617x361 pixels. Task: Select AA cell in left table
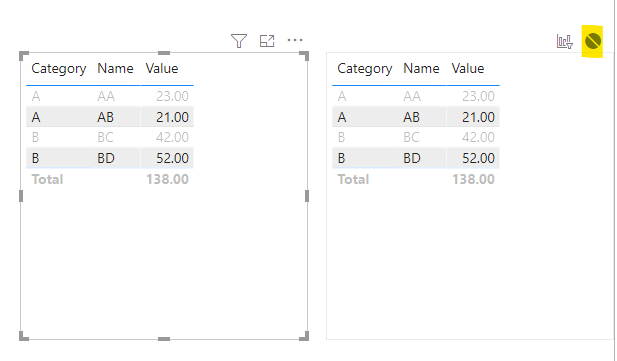point(106,96)
